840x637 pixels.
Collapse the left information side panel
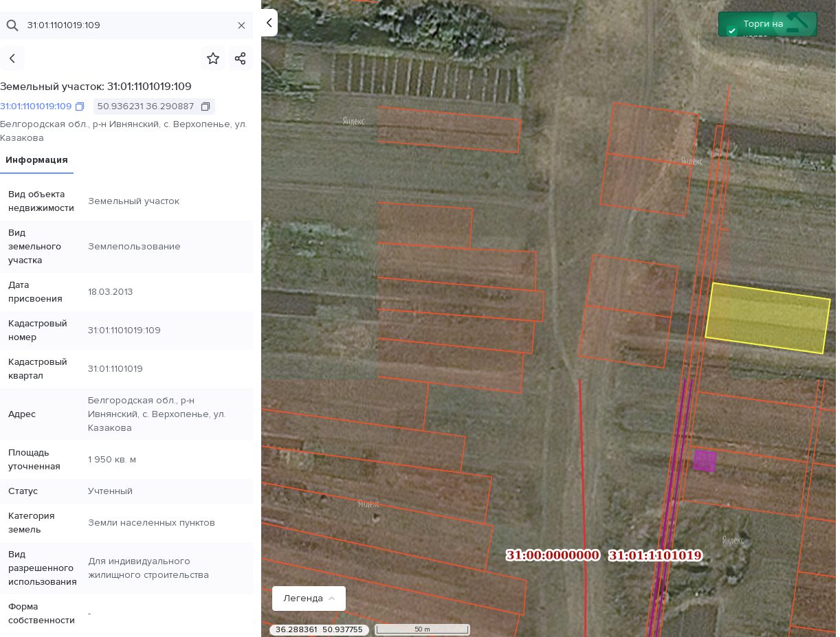[269, 23]
